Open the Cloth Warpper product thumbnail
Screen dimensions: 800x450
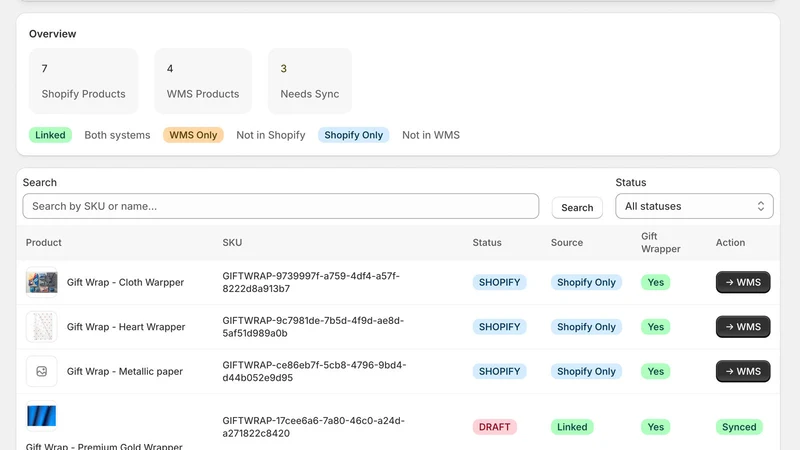pos(42,282)
